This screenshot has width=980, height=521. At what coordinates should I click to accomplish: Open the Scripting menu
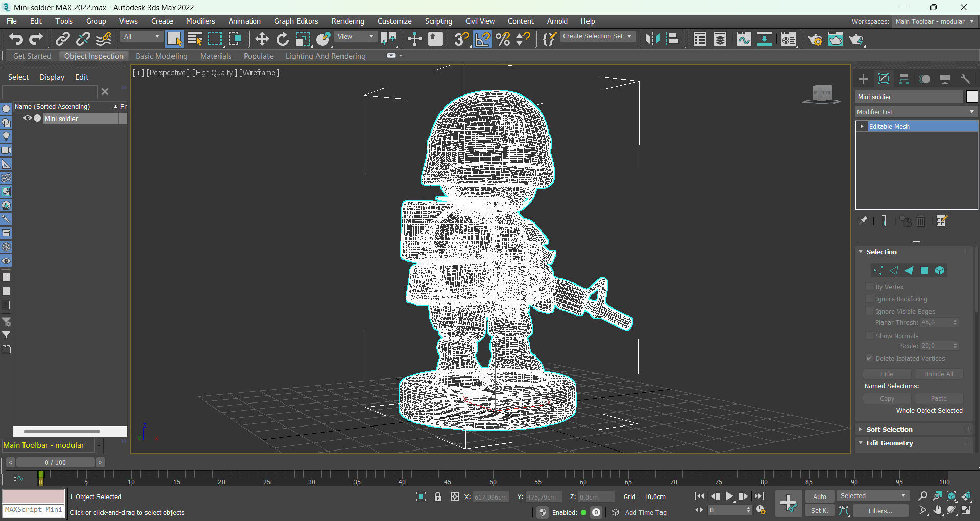[x=438, y=21]
